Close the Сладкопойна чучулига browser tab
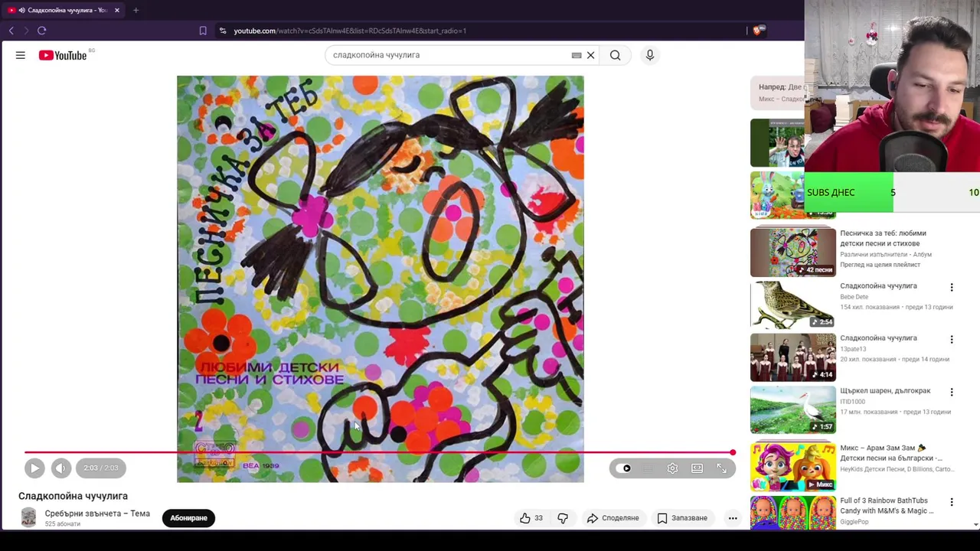Image resolution: width=980 pixels, height=551 pixels. point(117,10)
